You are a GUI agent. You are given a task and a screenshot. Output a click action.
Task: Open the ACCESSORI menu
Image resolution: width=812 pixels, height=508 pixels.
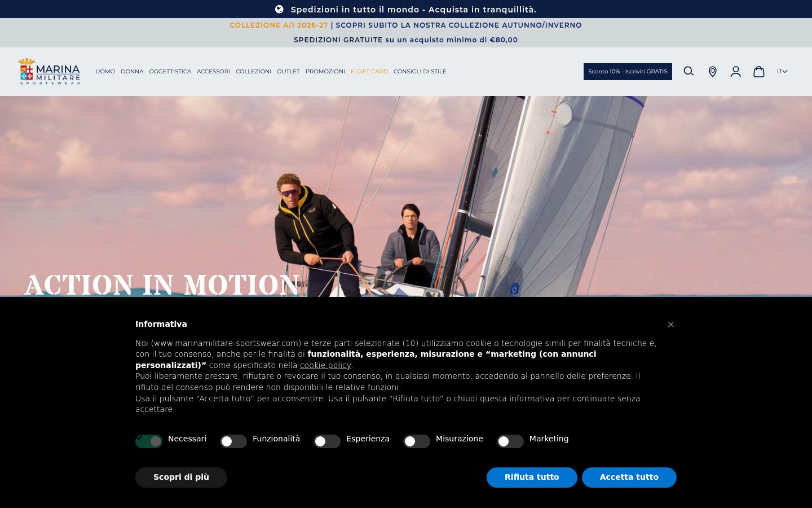(214, 72)
